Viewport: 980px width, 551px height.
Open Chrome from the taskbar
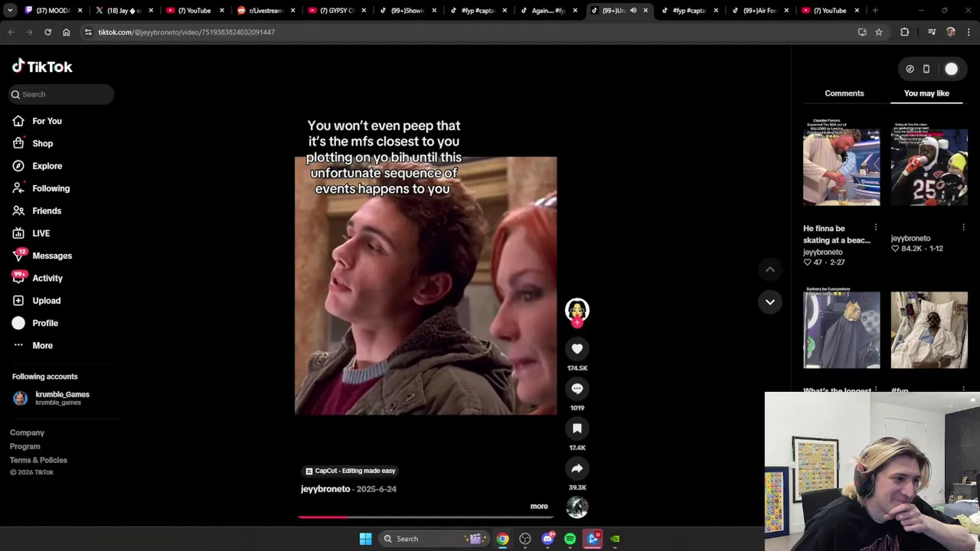502,539
